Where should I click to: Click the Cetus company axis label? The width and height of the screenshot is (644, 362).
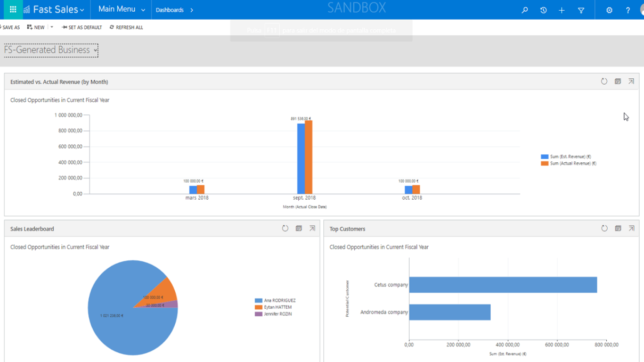pyautogui.click(x=391, y=285)
